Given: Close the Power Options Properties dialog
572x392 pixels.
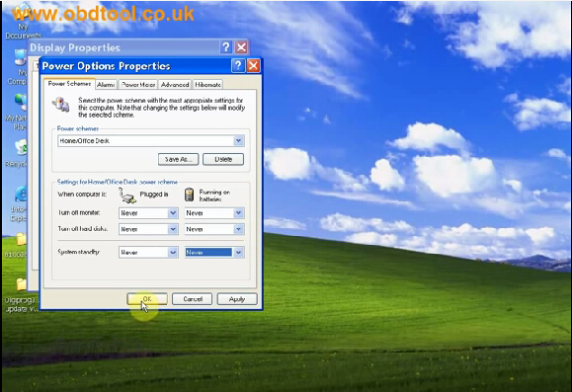Looking at the screenshot, I should click(x=253, y=65).
